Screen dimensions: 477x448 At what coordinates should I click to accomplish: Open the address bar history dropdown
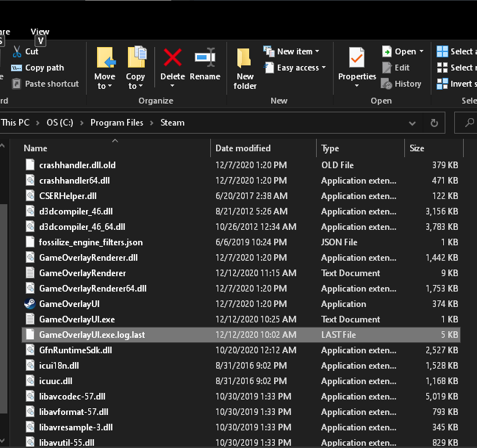412,123
